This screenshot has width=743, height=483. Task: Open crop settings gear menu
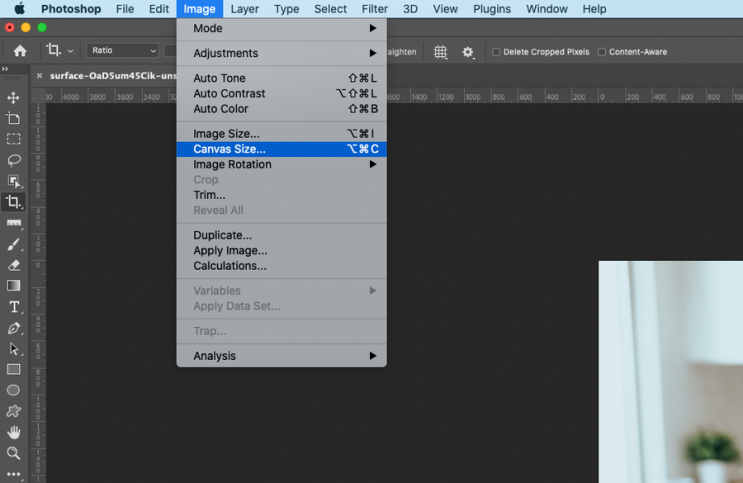[x=468, y=52]
